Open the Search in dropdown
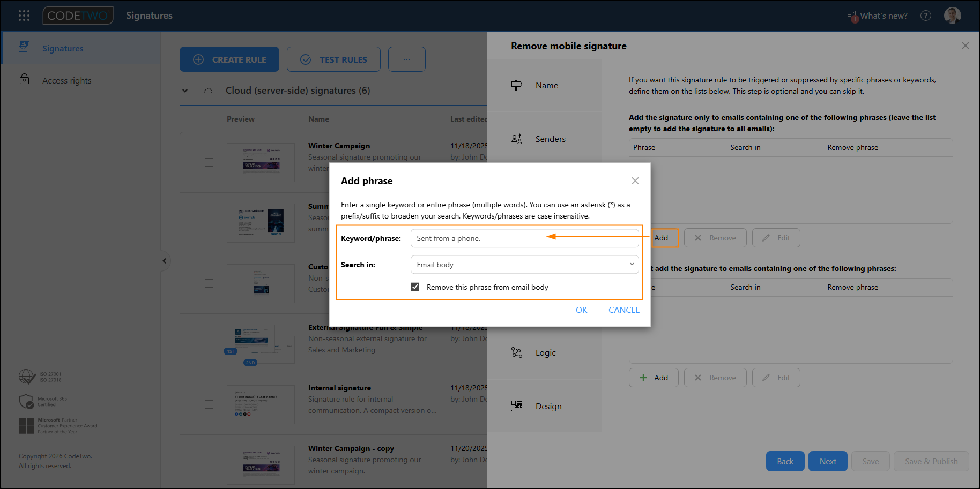Image resolution: width=980 pixels, height=489 pixels. [524, 265]
